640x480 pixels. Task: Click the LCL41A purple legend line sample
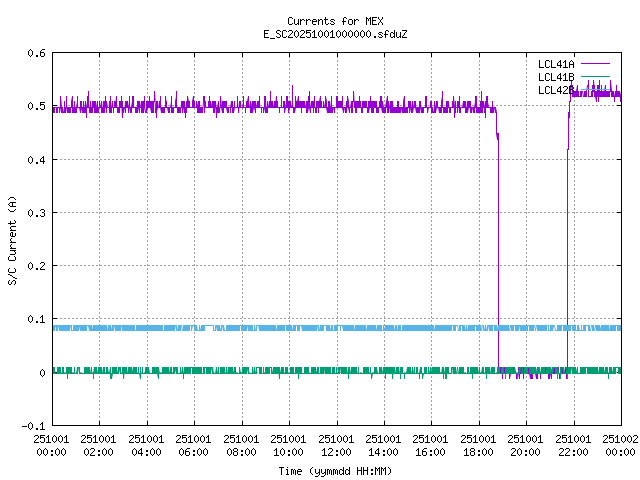pyautogui.click(x=594, y=64)
